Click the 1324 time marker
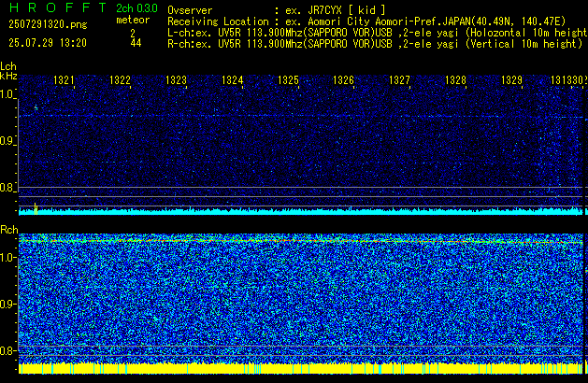 coord(232,80)
